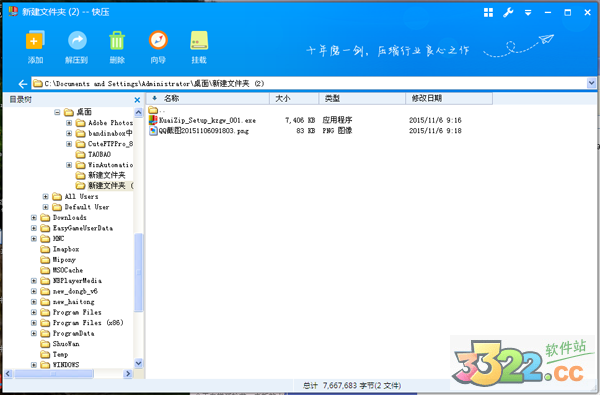Select QQ截图20151106091803.png file
Viewport: 600px width, 395px height.
[204, 131]
